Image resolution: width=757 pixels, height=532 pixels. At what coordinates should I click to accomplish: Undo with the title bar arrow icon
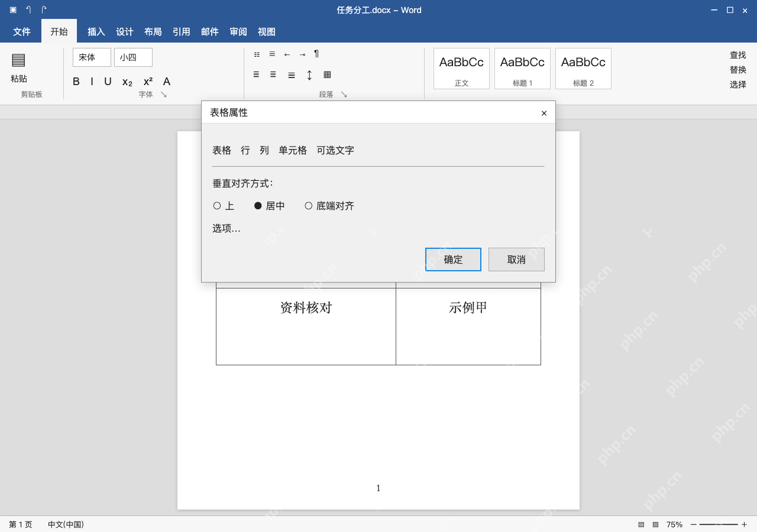(x=28, y=9)
